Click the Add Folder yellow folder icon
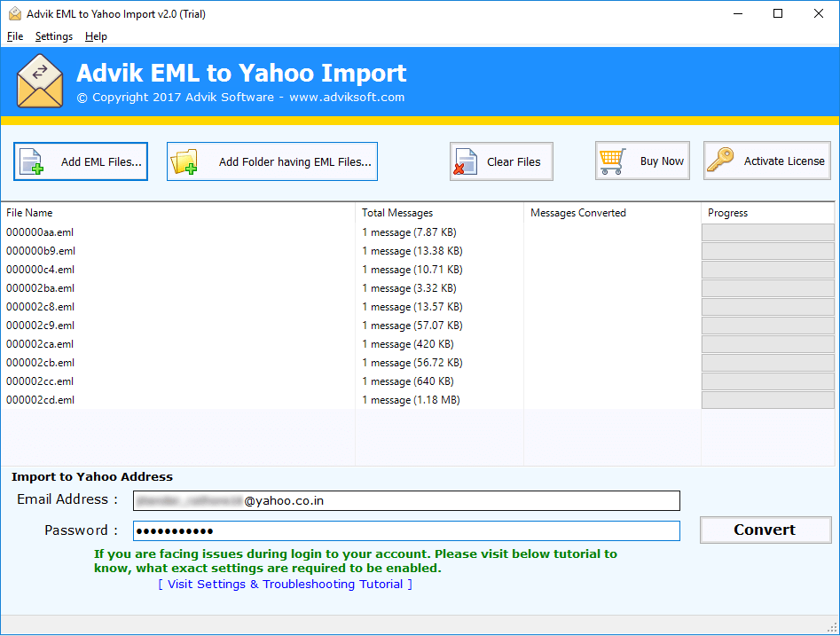 point(184,161)
